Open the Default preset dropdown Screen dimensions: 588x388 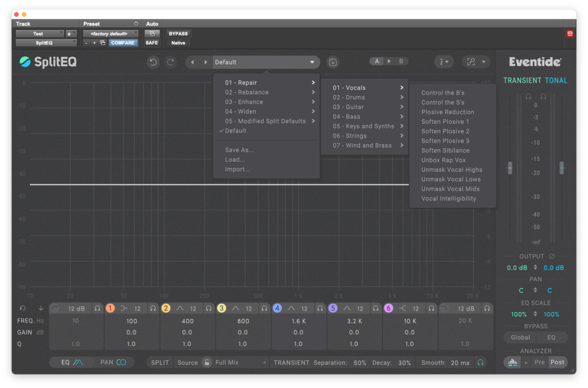tap(265, 62)
